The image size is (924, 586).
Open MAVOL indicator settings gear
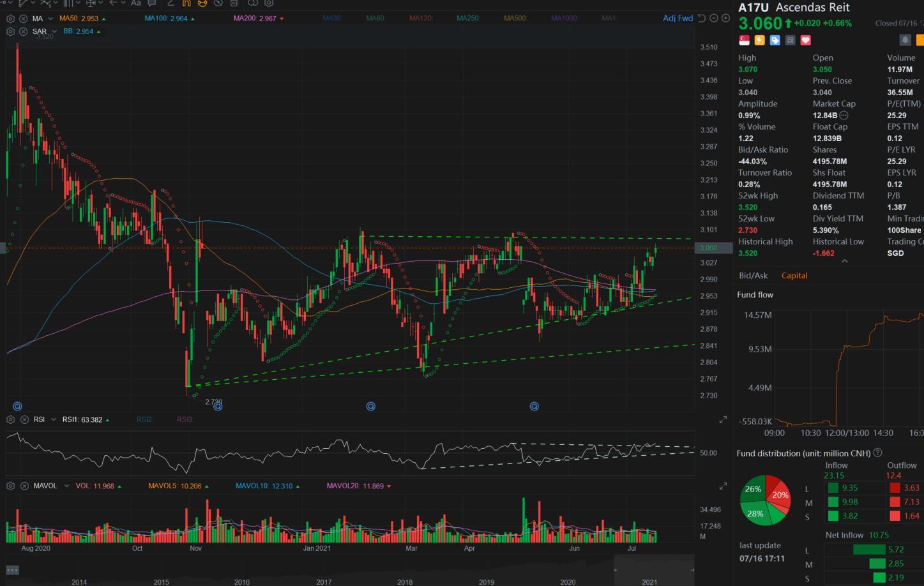pyautogui.click(x=10, y=486)
